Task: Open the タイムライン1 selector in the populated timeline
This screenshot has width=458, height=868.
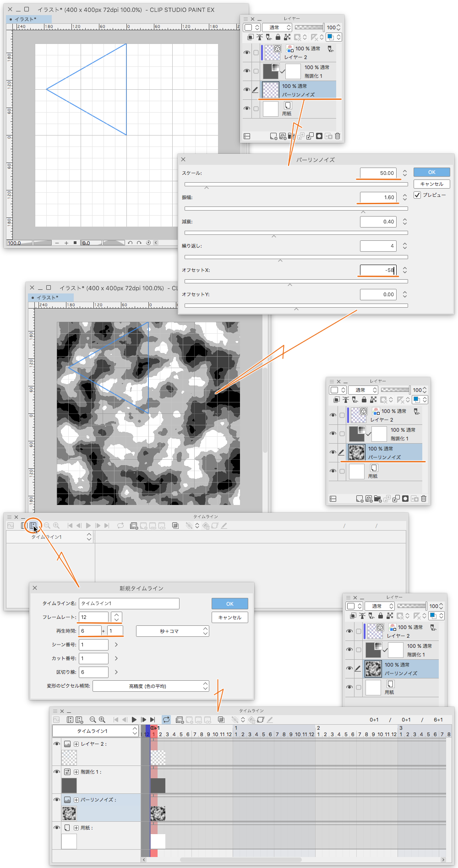Action: [95, 731]
